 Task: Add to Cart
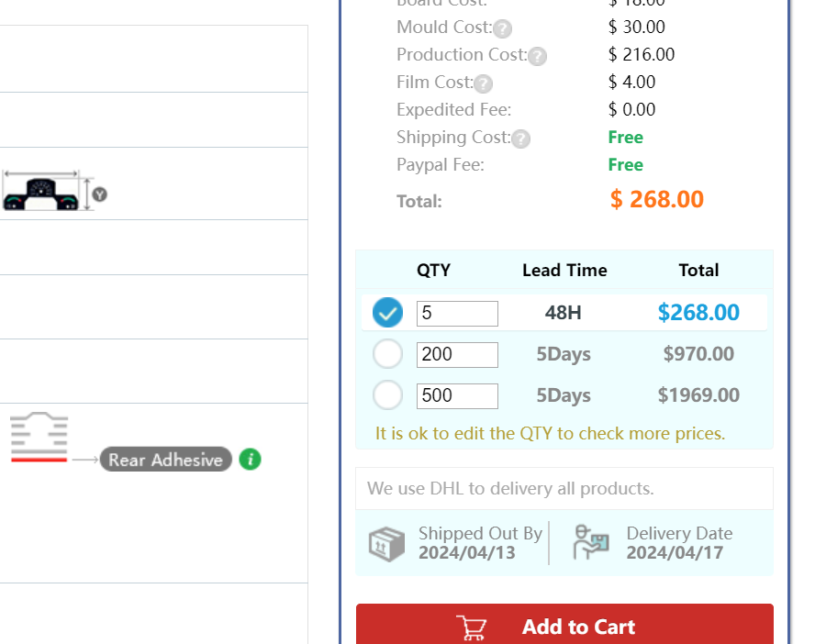(564, 624)
